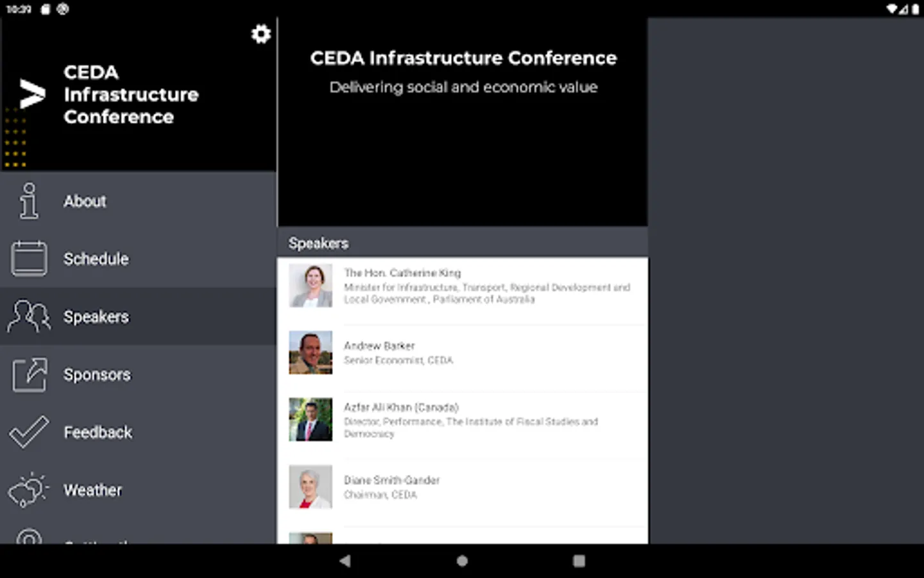
Task: Click the Weather cloud-sun icon
Action: (29, 490)
